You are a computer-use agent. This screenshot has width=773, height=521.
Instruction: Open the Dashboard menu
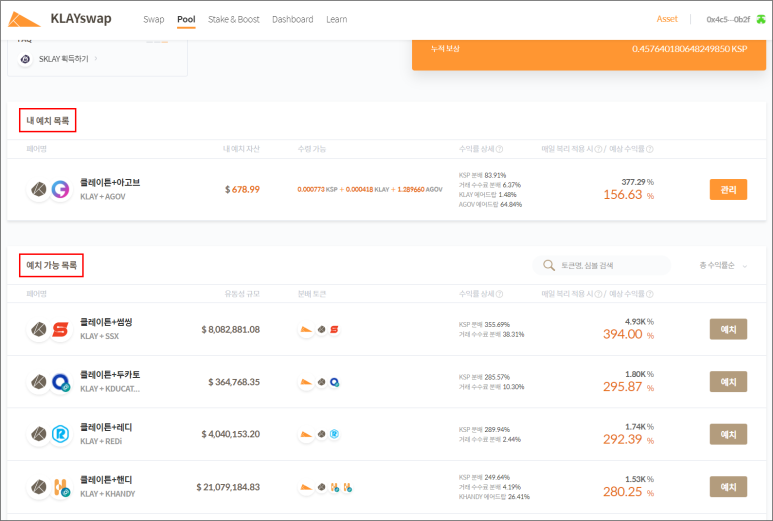(292, 19)
